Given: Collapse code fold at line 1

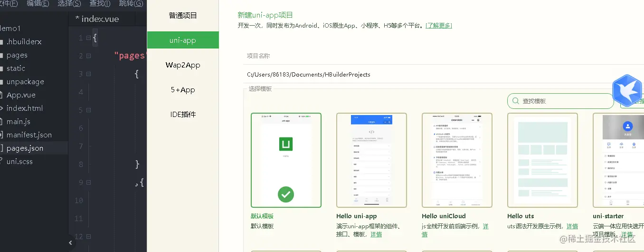Looking at the screenshot, I should point(88,38).
